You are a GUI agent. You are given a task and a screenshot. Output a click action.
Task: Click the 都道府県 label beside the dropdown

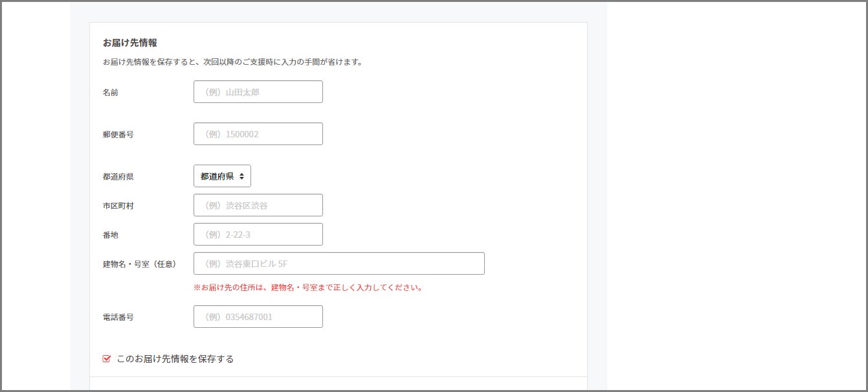pyautogui.click(x=118, y=177)
